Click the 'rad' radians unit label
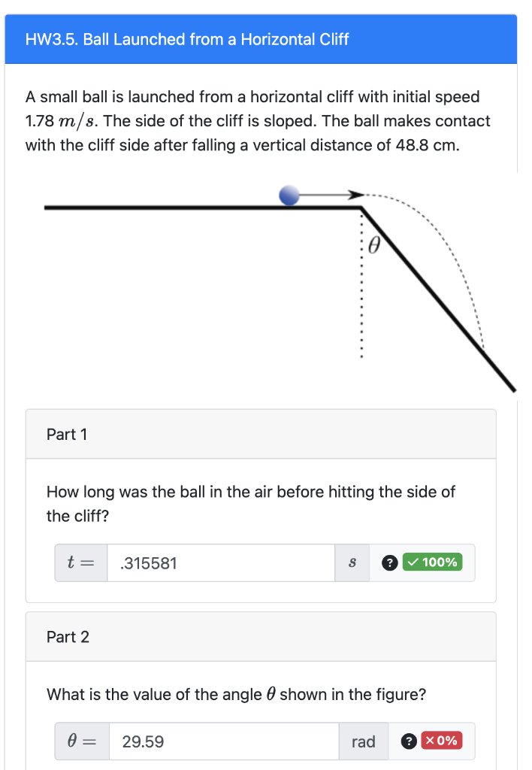532x770 pixels. (363, 741)
